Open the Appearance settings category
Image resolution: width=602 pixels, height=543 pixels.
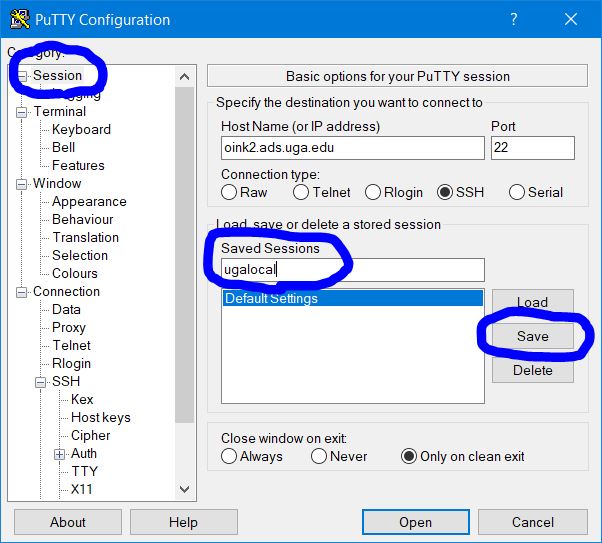(x=89, y=202)
